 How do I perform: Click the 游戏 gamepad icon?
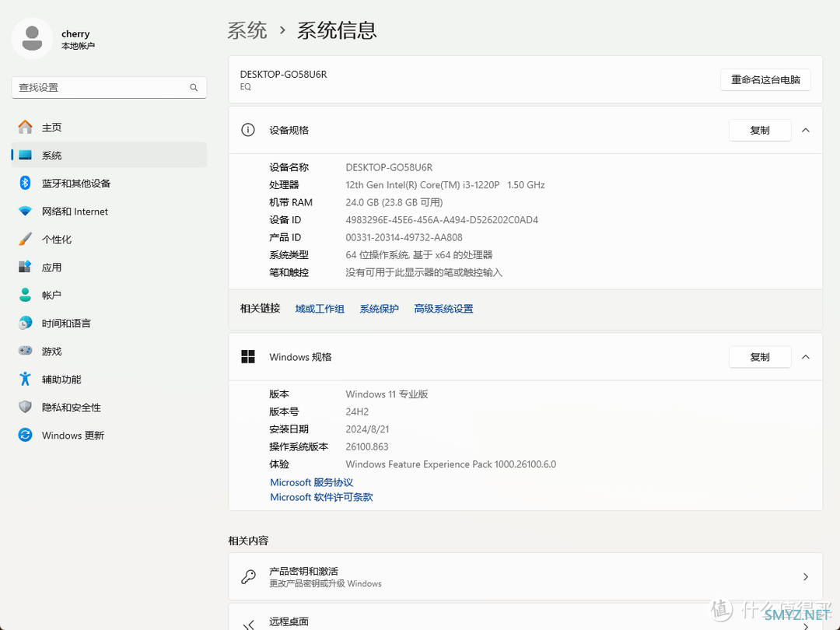click(25, 351)
